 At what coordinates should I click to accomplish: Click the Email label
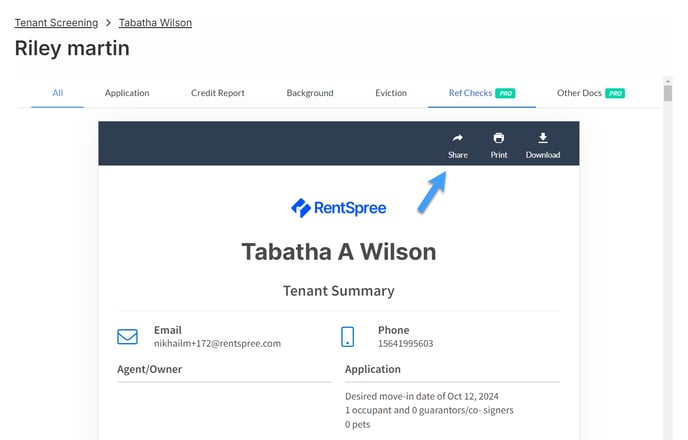[168, 330]
